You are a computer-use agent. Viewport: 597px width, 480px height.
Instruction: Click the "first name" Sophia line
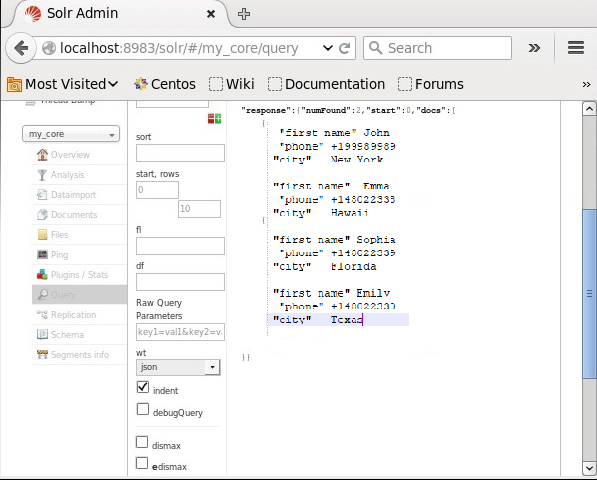(334, 240)
